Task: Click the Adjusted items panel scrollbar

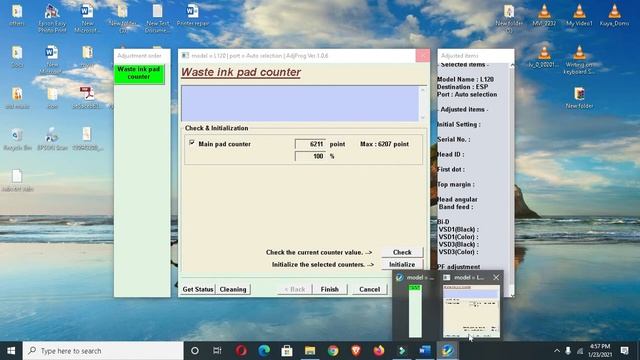Action: (512, 180)
